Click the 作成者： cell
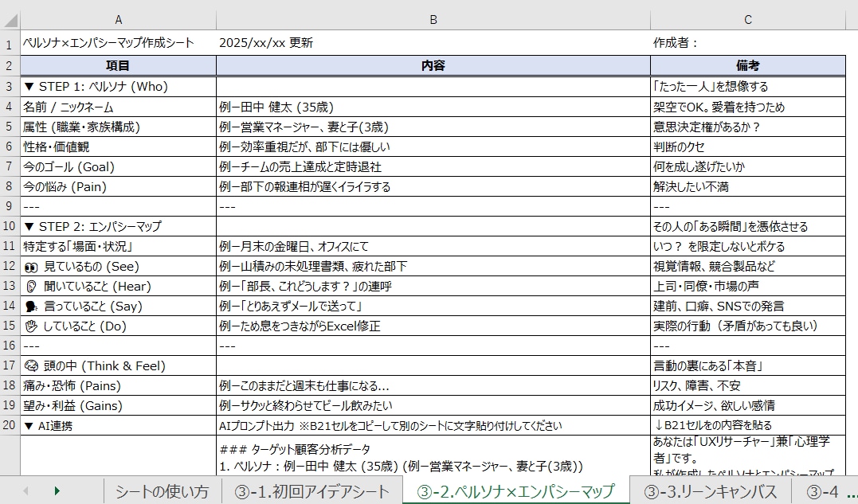Viewport: 858px width, 504px height. [748, 43]
